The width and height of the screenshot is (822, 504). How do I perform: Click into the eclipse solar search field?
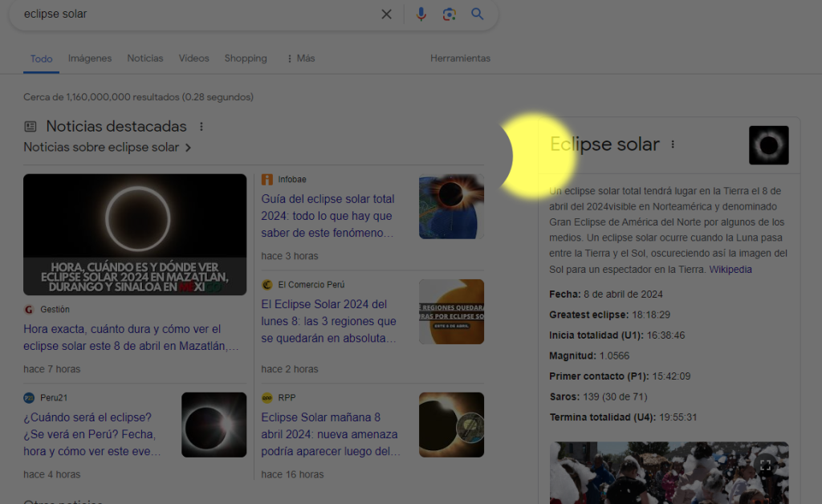point(193,14)
